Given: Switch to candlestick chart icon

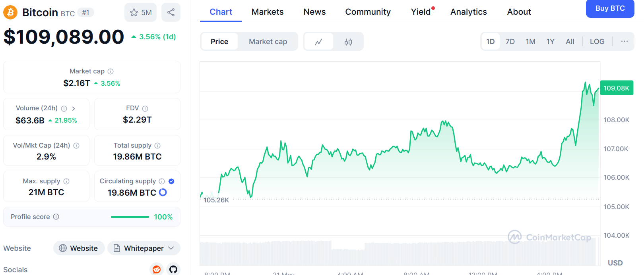Looking at the screenshot, I should click(x=348, y=42).
